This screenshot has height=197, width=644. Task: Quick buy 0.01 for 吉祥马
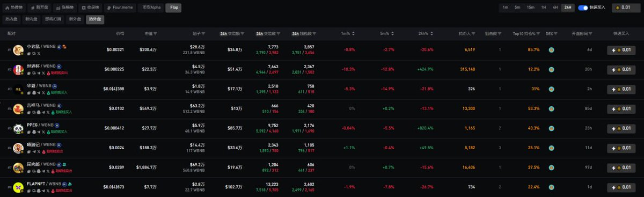pos(621,108)
